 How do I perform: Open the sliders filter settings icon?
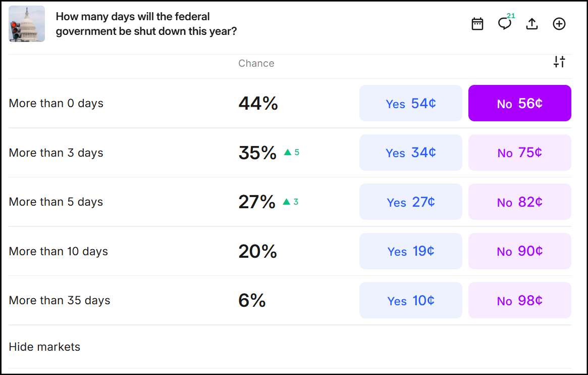(559, 62)
